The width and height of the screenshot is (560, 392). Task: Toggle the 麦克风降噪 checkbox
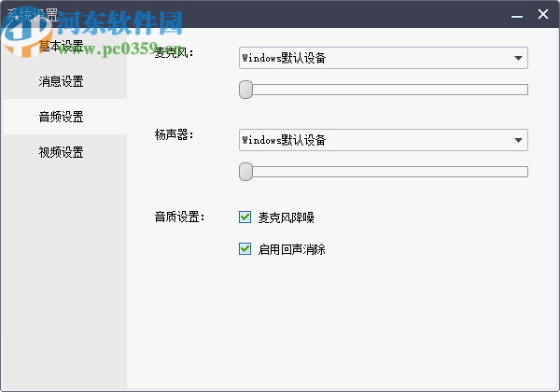coord(245,217)
